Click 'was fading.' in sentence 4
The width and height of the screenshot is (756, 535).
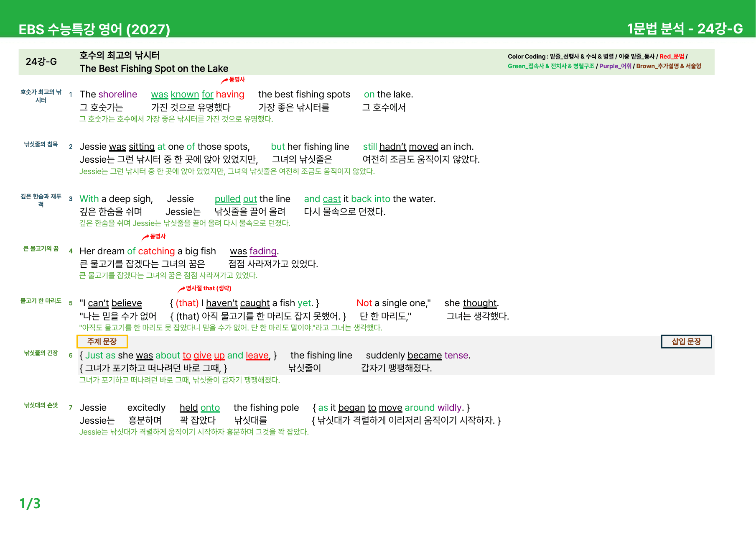coord(255,251)
